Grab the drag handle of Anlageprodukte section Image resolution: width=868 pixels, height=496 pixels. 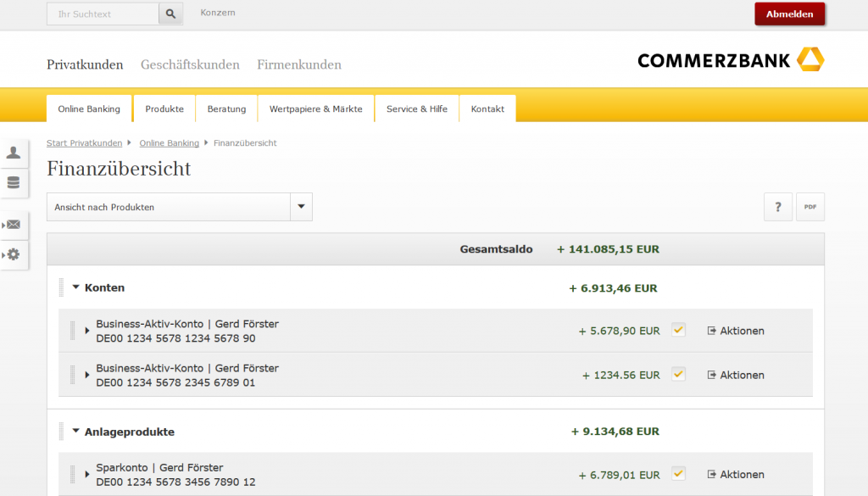pyautogui.click(x=61, y=432)
